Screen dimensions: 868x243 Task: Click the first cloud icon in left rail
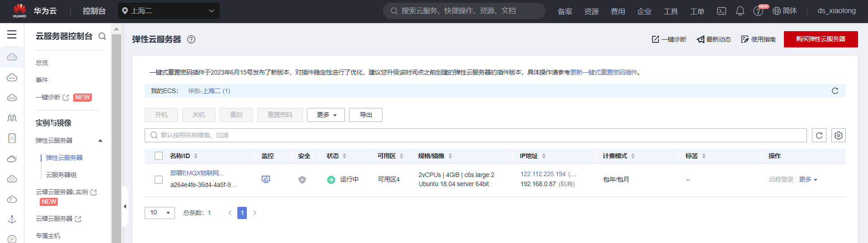click(12, 57)
